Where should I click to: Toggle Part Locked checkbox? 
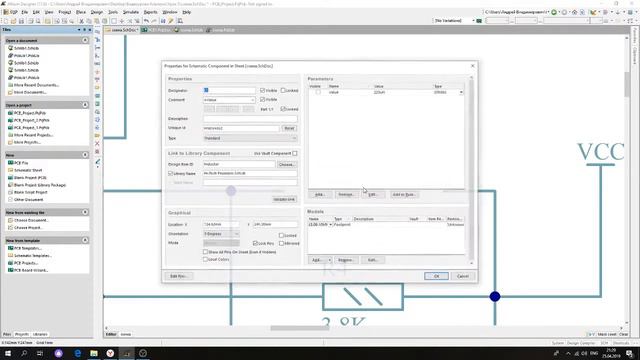tap(283, 109)
